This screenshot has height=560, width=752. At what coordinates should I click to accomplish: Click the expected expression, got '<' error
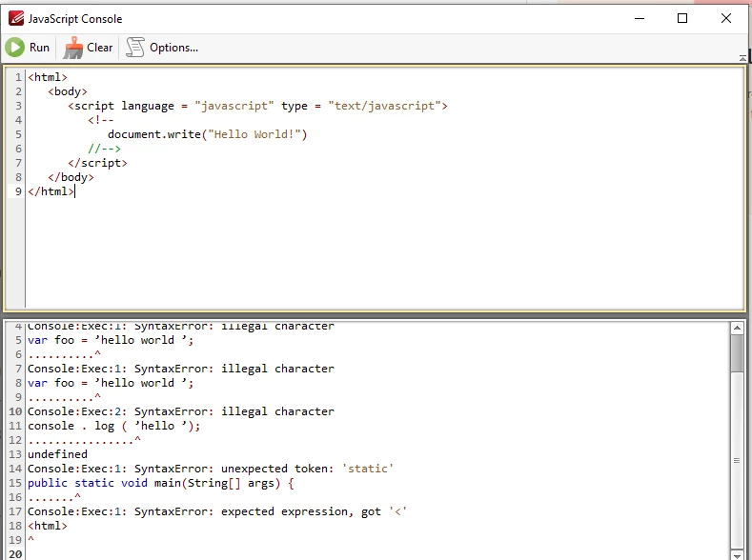(217, 511)
